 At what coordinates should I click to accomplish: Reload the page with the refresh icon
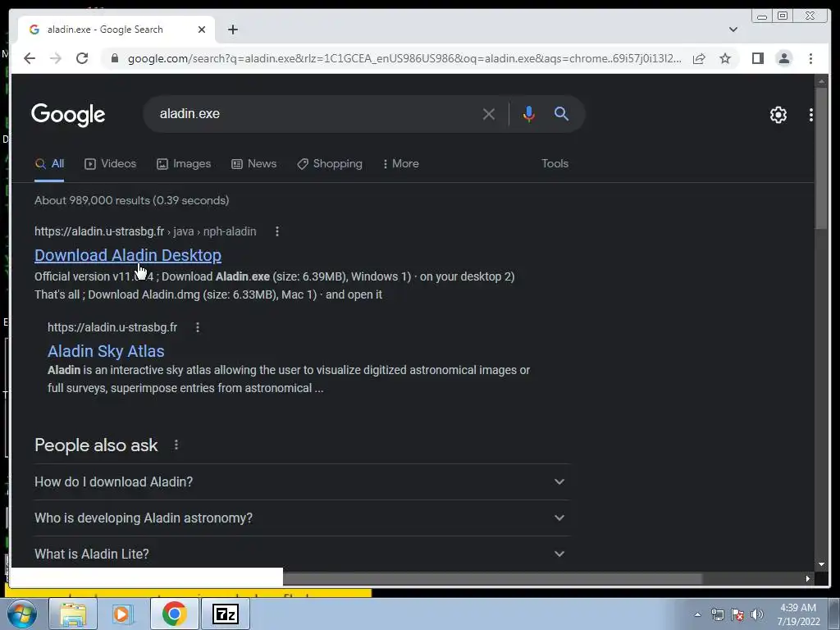(x=82, y=58)
